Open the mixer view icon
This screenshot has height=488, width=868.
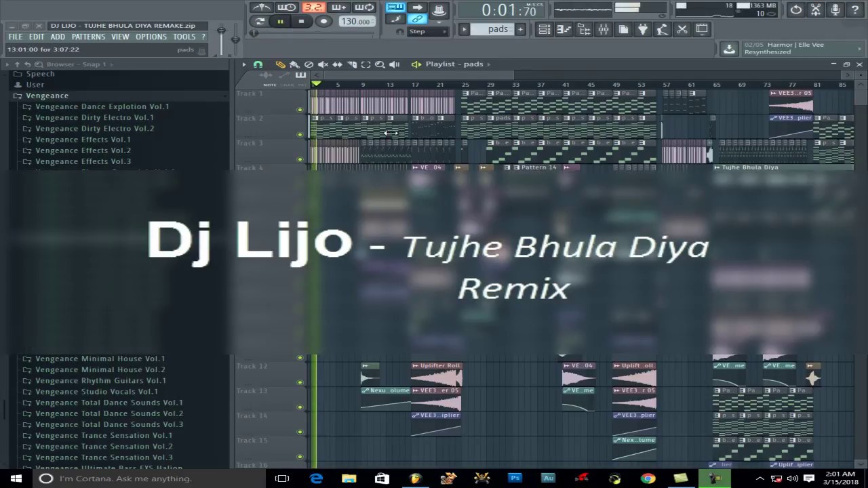tap(603, 29)
